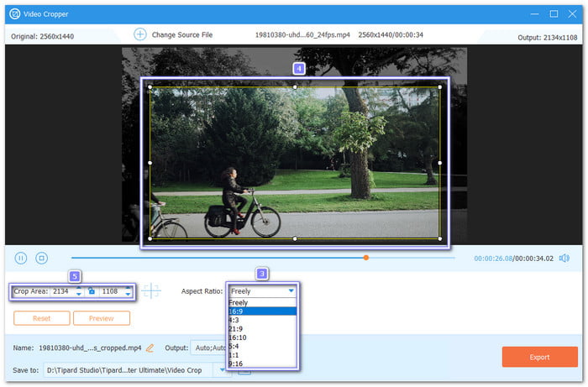This screenshot has width=588, height=387.
Task: Click the Export button
Action: (539, 357)
